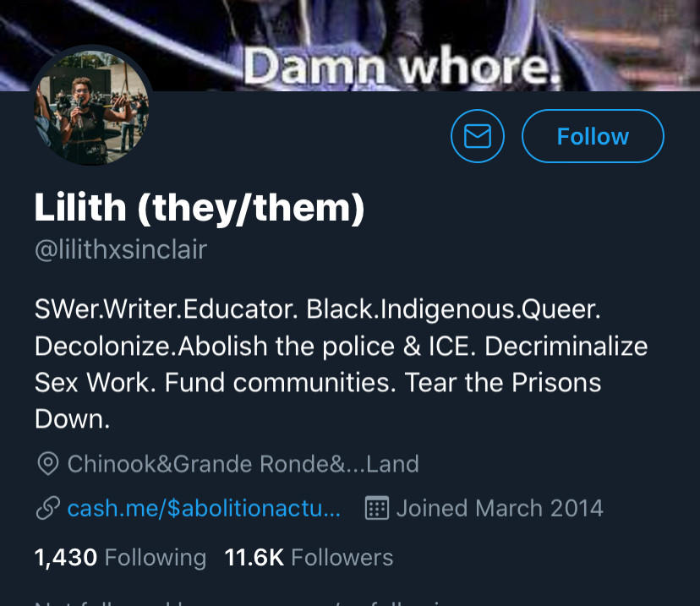Click the Chinook&Grande Ronde location text

tap(243, 464)
